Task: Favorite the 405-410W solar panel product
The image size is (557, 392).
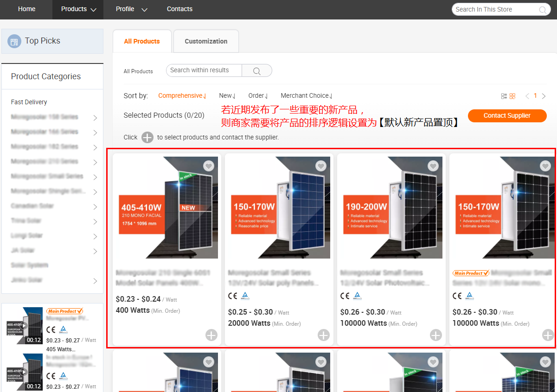Action: click(x=209, y=166)
